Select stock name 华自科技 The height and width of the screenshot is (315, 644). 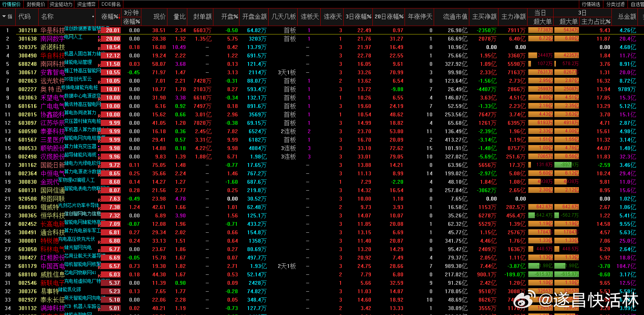(53, 55)
